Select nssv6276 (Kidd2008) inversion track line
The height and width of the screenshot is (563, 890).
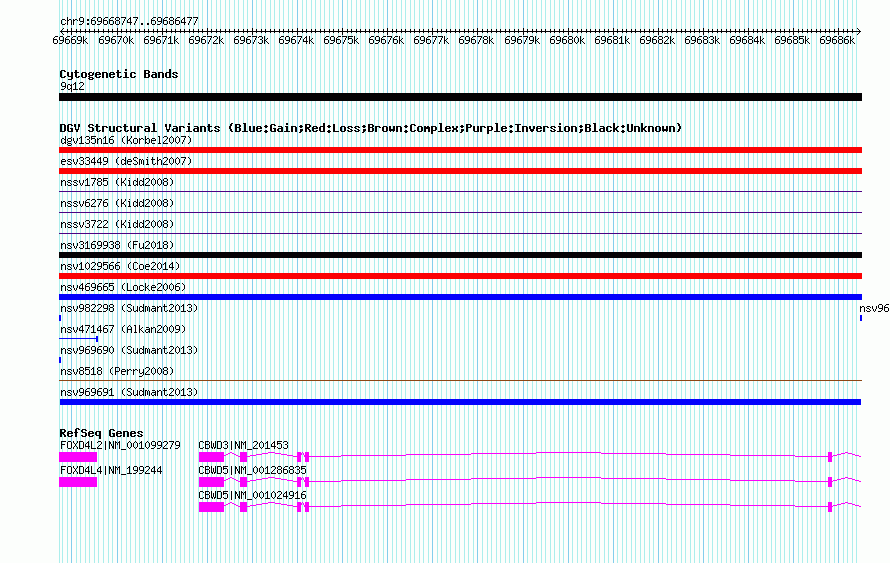(x=460, y=213)
